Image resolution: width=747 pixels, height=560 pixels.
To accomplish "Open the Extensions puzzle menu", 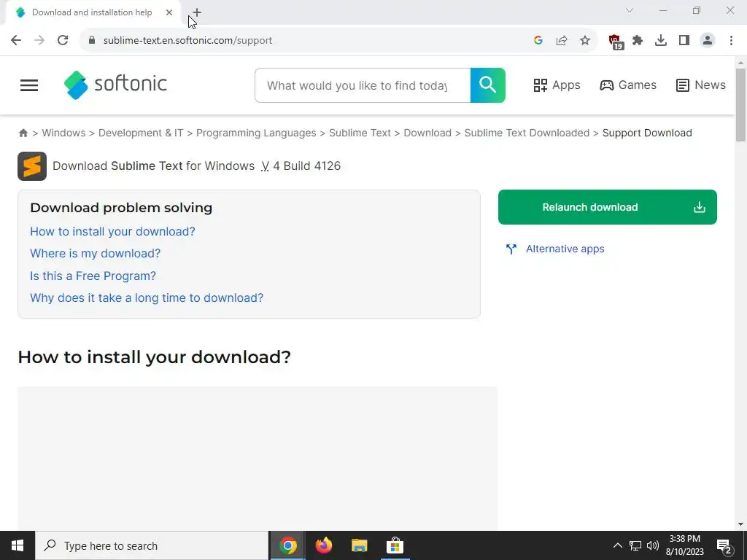I will pyautogui.click(x=638, y=41).
